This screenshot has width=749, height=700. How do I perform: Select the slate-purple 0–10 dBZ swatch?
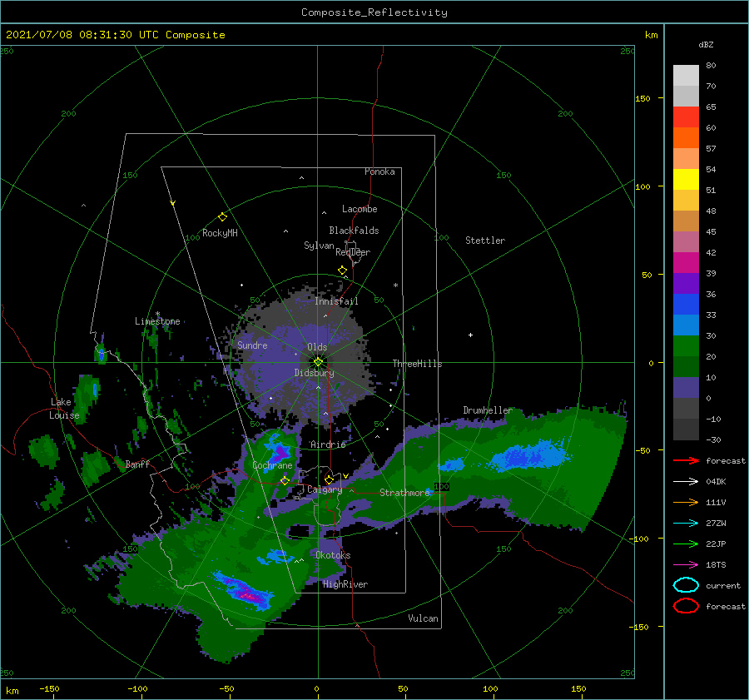click(x=686, y=388)
